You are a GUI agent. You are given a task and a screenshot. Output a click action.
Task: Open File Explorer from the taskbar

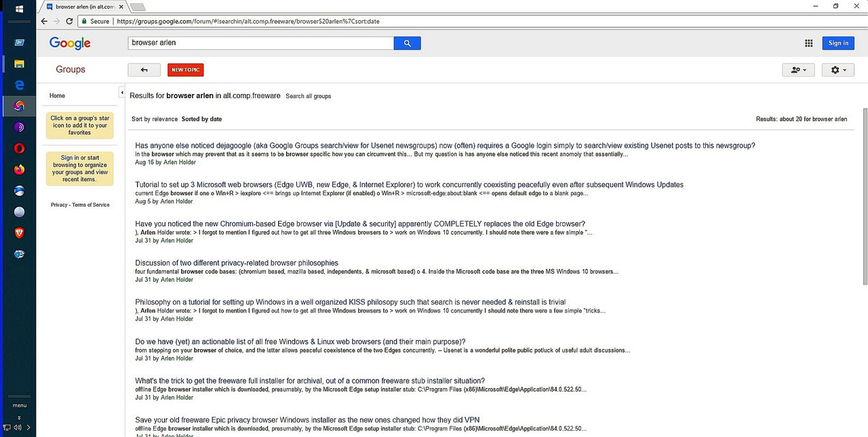pos(19,64)
